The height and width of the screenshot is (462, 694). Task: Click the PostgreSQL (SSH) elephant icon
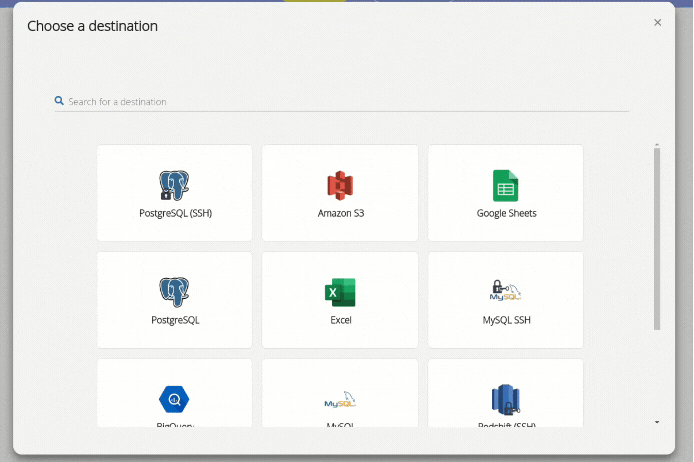click(x=174, y=186)
